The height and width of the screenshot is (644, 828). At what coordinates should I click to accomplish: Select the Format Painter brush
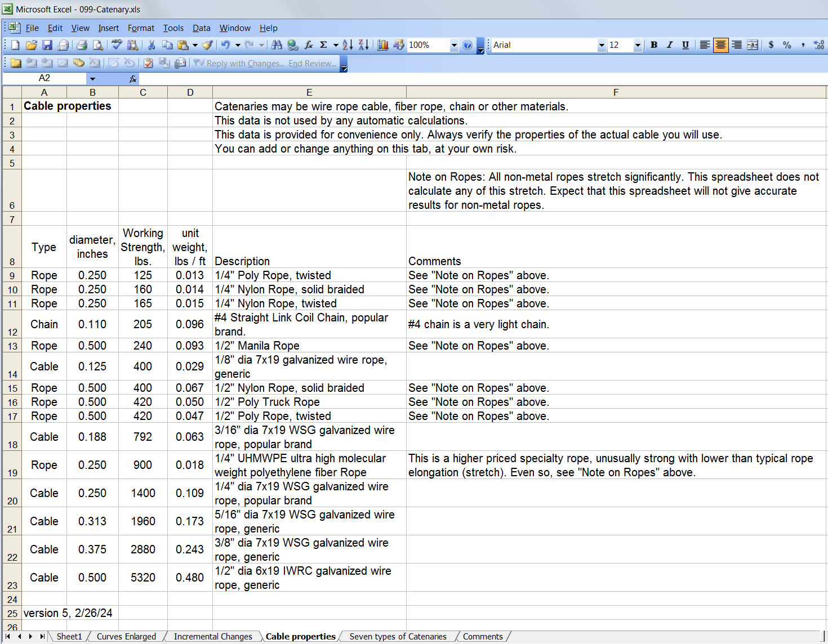207,45
